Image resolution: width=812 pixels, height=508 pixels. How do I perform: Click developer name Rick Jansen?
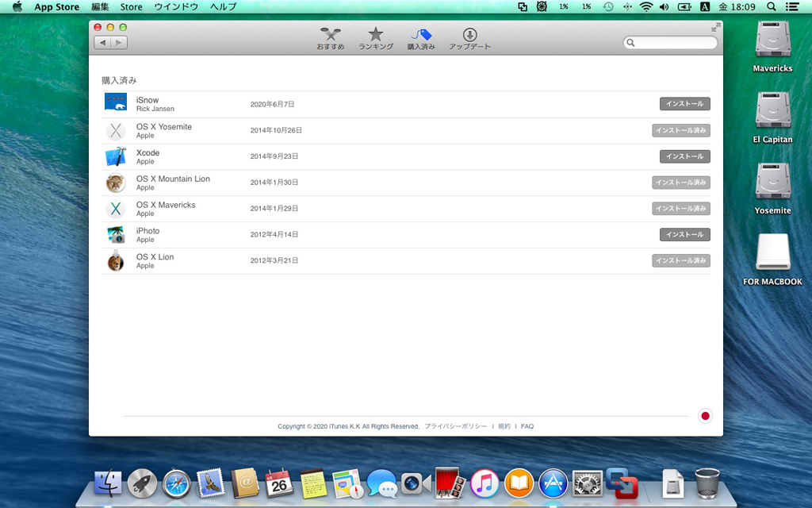[155, 109]
